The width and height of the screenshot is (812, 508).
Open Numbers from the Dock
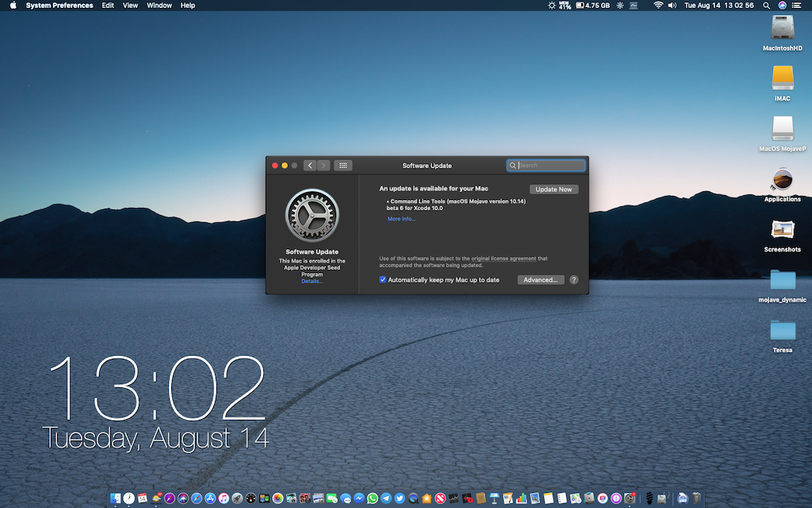coord(522,498)
